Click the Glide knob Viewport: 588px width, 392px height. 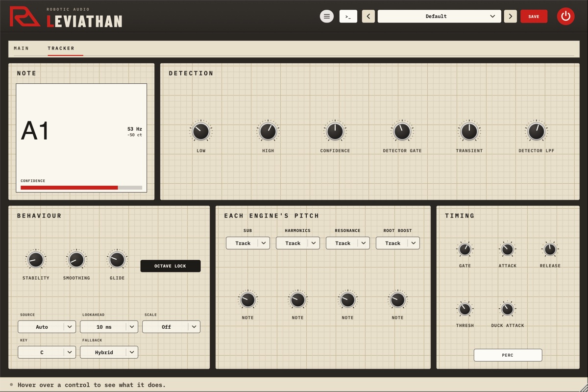point(117,260)
